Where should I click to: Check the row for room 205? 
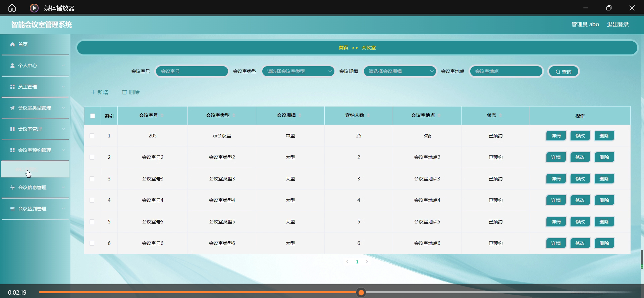92,136
